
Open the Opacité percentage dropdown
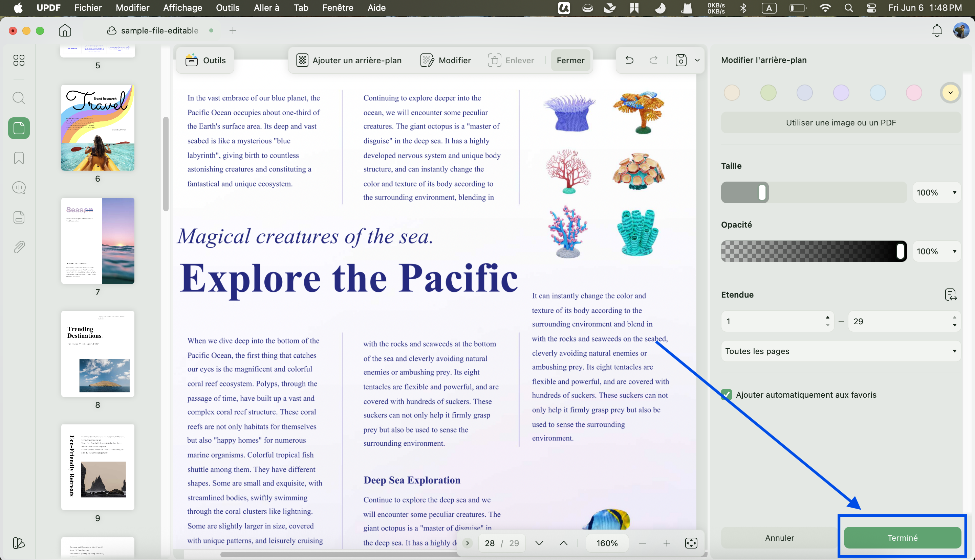[x=936, y=251]
